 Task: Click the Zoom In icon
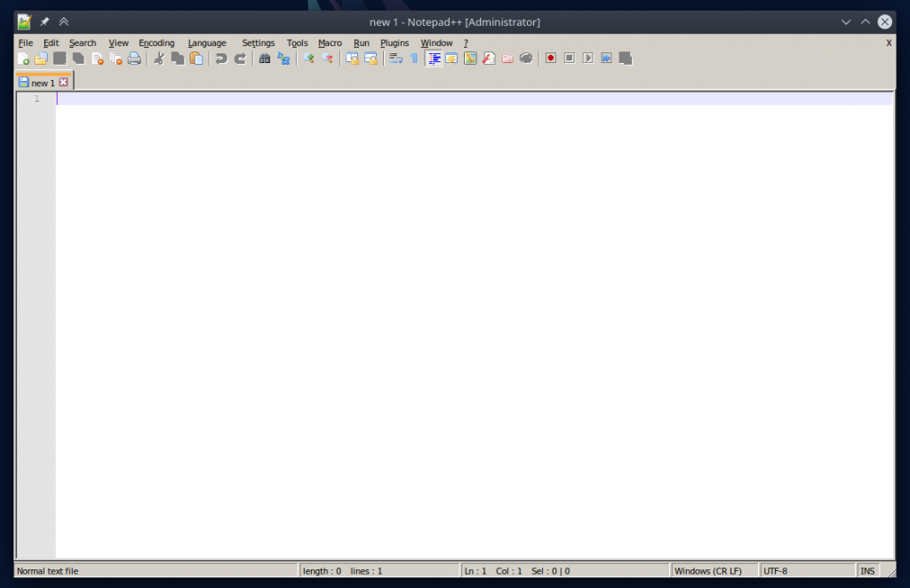coord(308,59)
